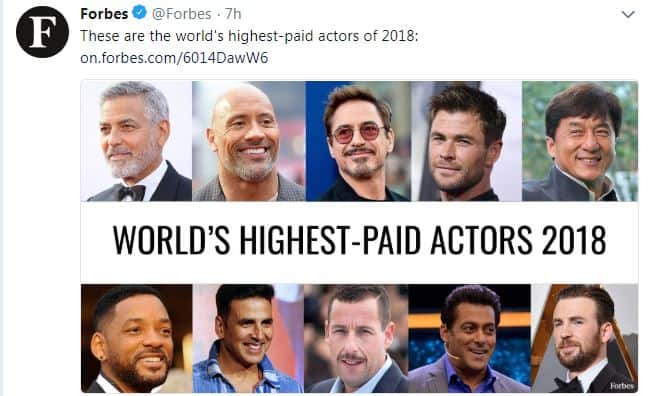Click photo of bearded man in black tuxedo

pos(585,338)
